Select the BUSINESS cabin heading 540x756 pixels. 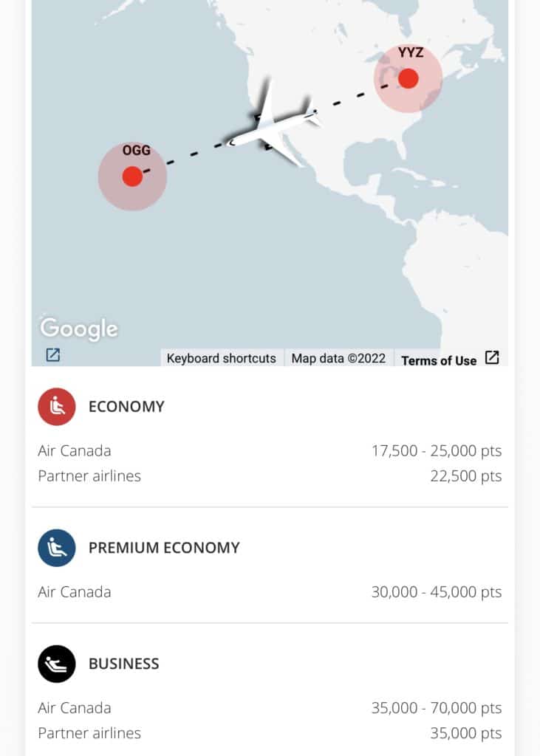[x=123, y=664]
